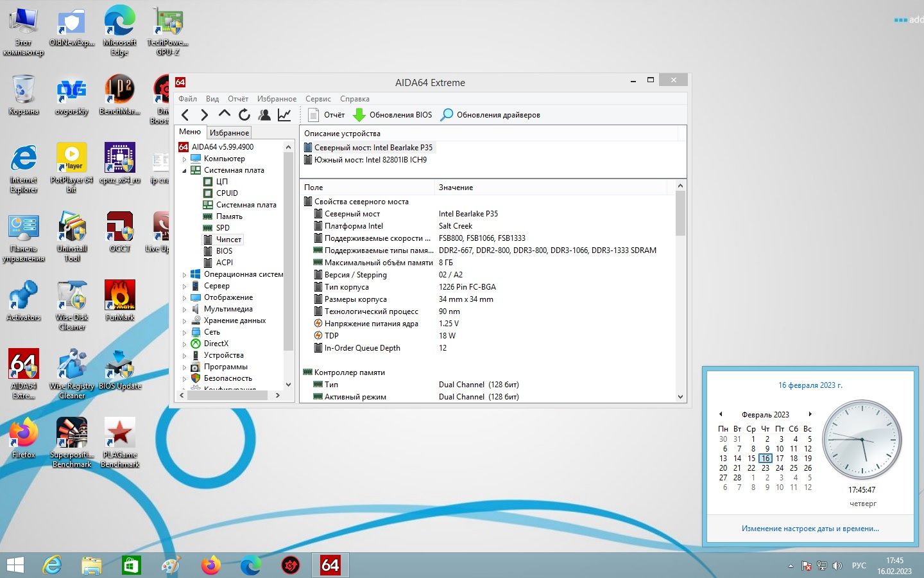Open the Файл menu
This screenshot has height=578, width=924.
point(187,99)
